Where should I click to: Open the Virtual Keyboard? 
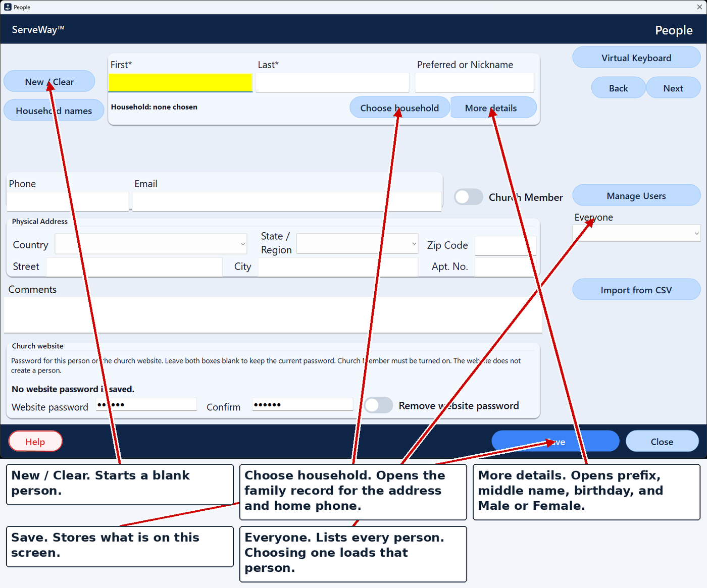point(636,58)
